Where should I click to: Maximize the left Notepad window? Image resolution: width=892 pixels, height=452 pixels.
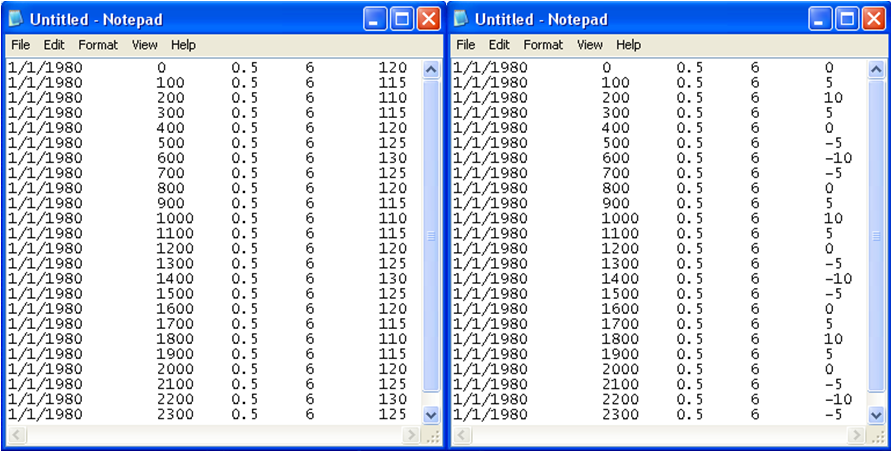coord(402,20)
